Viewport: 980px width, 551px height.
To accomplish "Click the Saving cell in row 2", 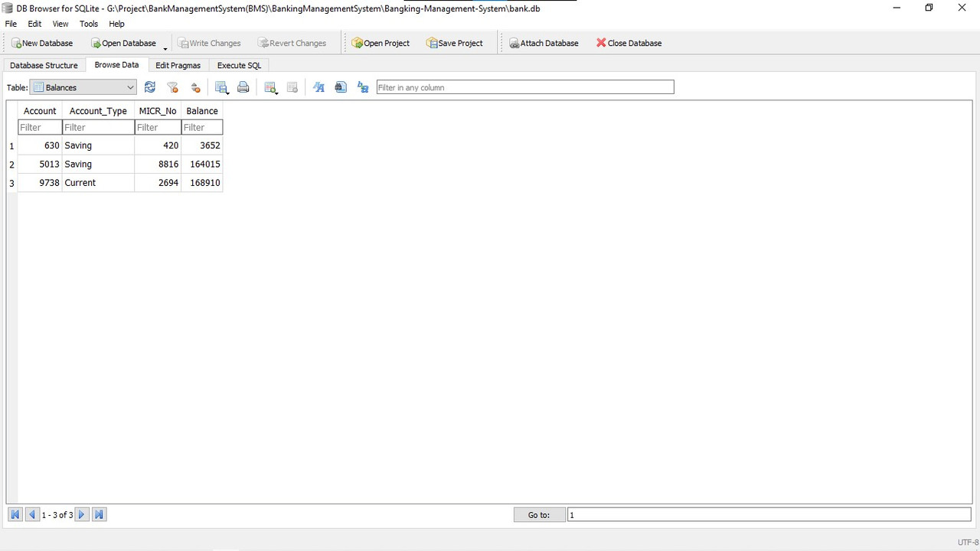I will click(98, 164).
